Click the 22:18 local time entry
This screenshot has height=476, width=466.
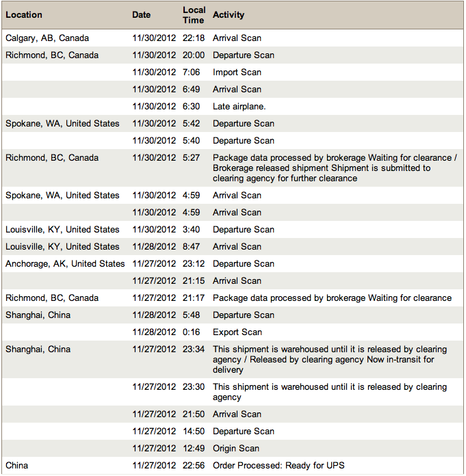[x=194, y=38]
